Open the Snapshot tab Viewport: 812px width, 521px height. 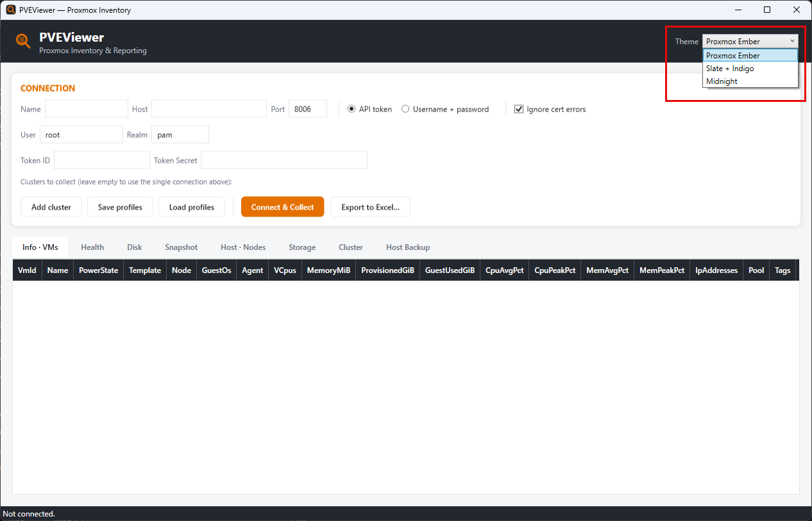click(x=182, y=247)
